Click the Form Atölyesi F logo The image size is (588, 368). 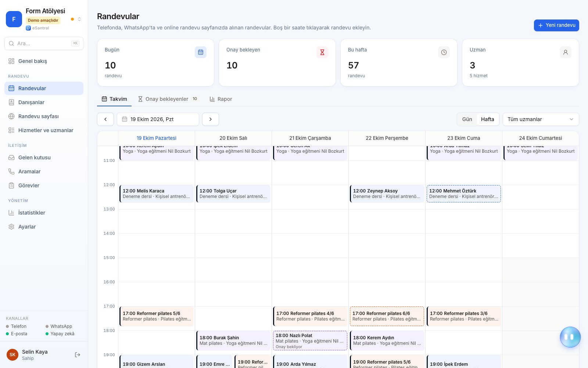pyautogui.click(x=14, y=19)
